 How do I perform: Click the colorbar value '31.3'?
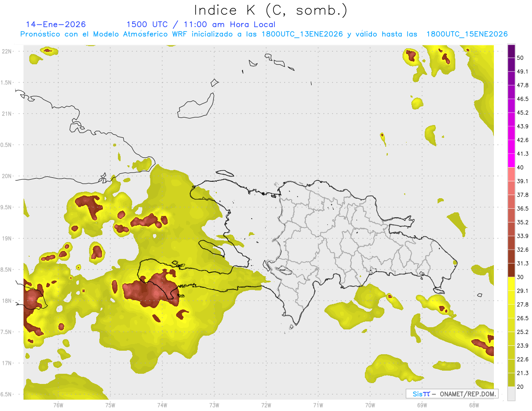(523, 263)
